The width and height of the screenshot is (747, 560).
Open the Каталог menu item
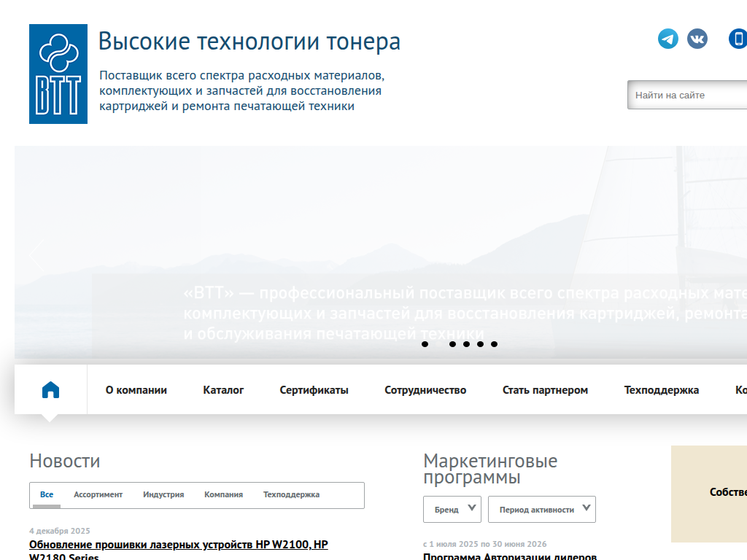[223, 389]
